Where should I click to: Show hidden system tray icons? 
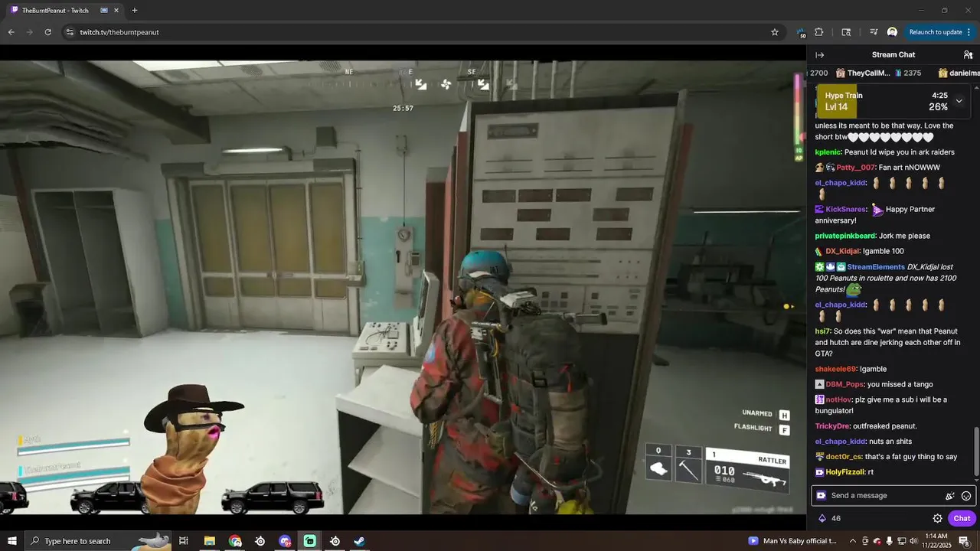click(x=853, y=541)
